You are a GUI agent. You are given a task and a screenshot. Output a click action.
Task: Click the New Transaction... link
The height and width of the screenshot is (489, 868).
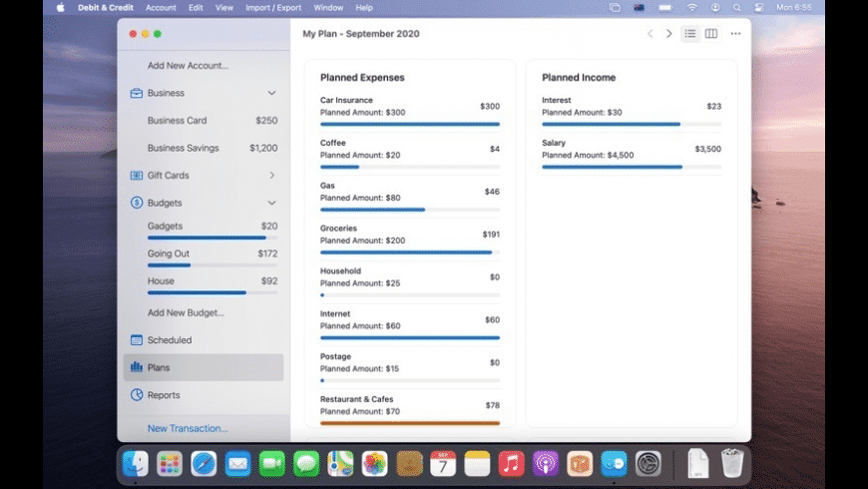[188, 428]
